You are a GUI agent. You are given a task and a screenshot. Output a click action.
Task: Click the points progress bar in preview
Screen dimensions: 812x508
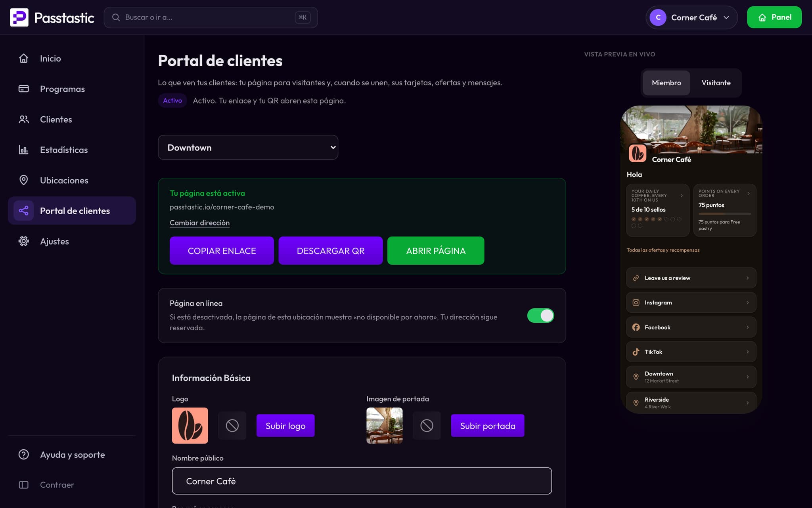click(x=724, y=214)
